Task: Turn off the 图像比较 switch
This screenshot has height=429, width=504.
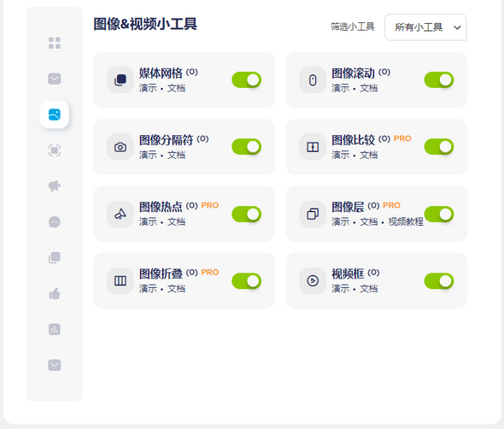Action: 439,147
